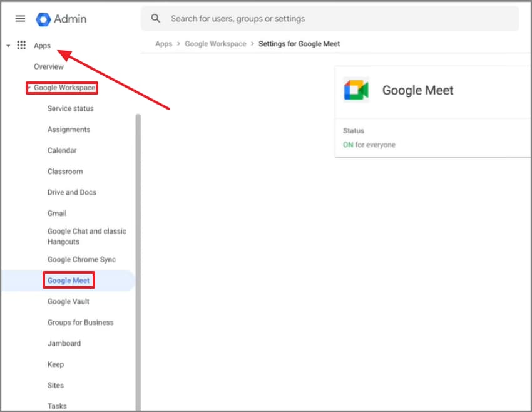Click the Apps breadcrumb link

coord(163,44)
